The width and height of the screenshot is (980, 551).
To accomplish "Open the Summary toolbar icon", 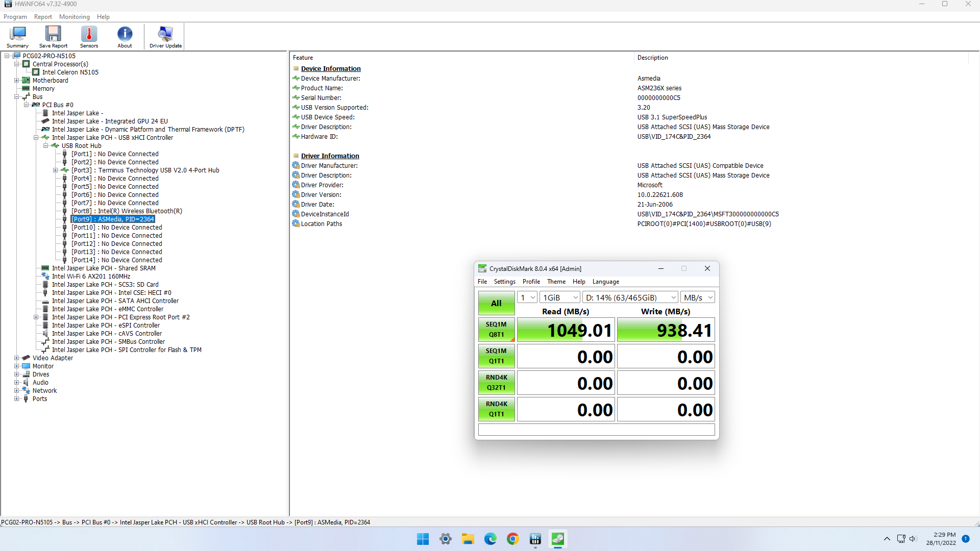I will (x=17, y=37).
